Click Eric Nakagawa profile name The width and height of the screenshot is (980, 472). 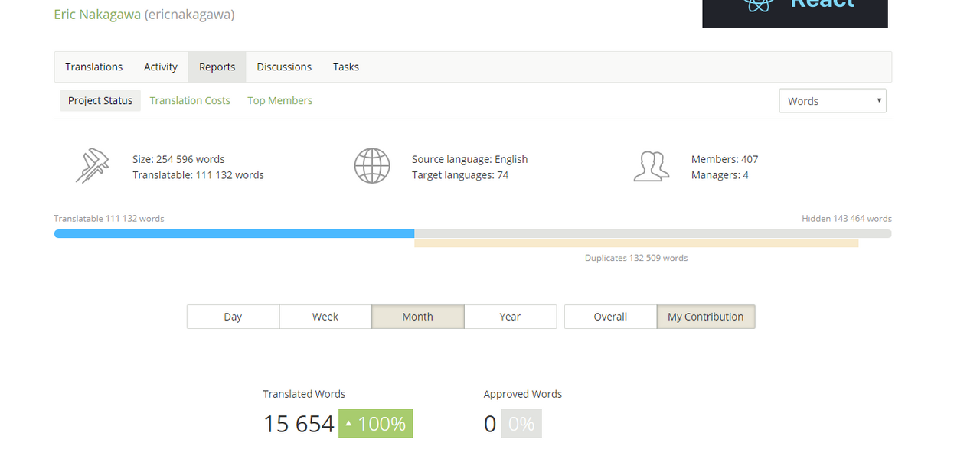[x=97, y=14]
